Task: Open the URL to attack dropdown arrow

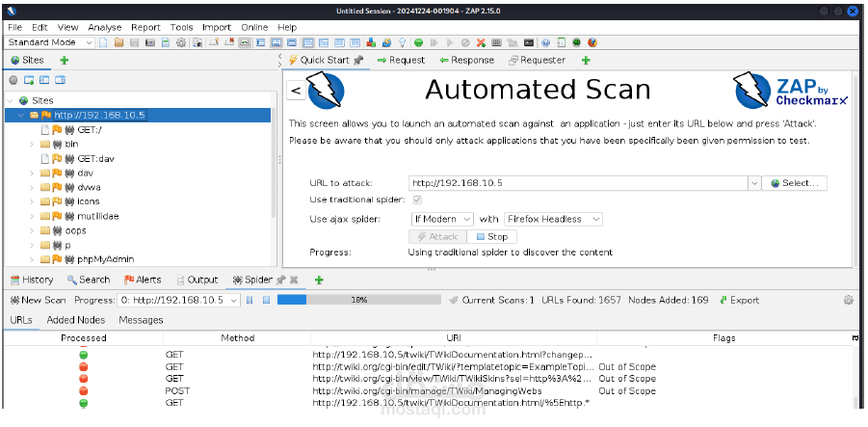Action: (754, 183)
